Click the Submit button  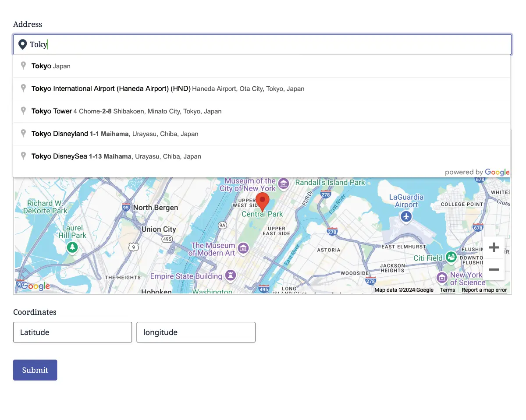[x=35, y=370]
